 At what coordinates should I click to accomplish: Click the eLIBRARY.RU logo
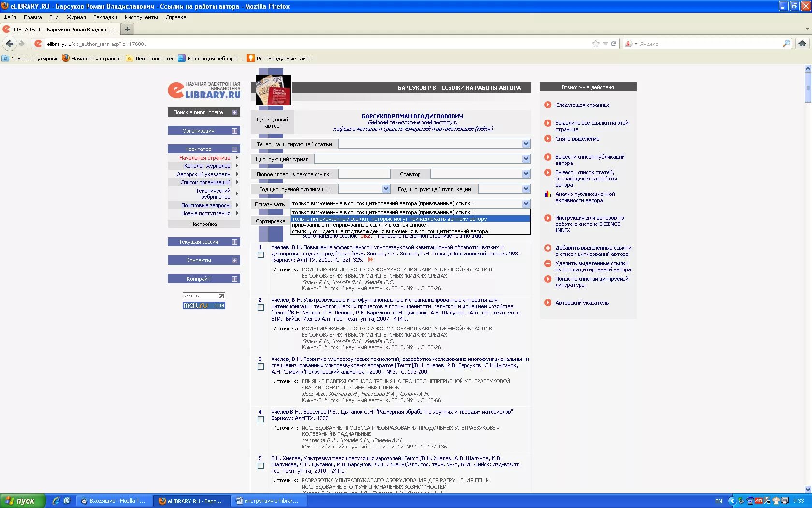[x=204, y=90]
